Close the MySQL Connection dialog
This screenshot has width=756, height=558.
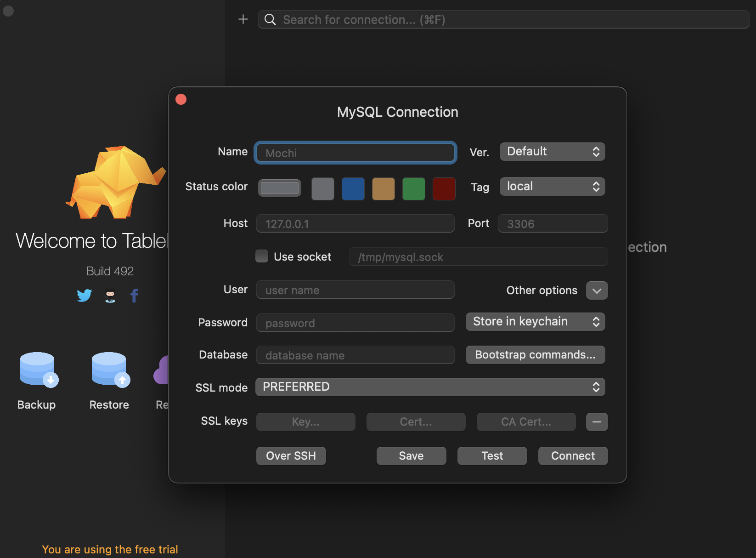click(x=181, y=99)
